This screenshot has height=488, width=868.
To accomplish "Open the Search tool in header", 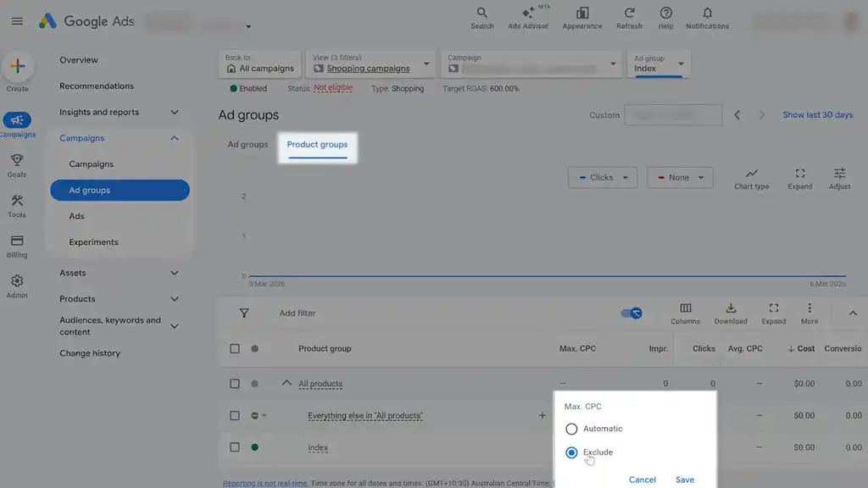I will [x=481, y=18].
